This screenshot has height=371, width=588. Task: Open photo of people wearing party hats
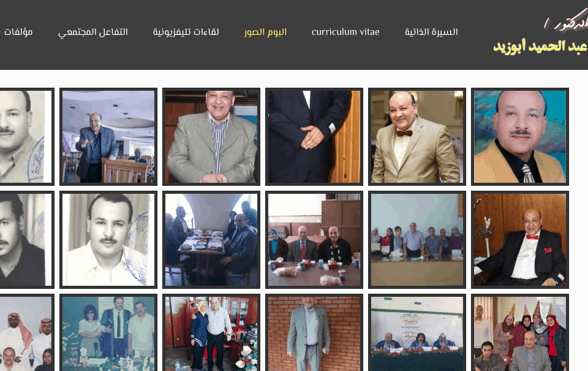click(520, 333)
